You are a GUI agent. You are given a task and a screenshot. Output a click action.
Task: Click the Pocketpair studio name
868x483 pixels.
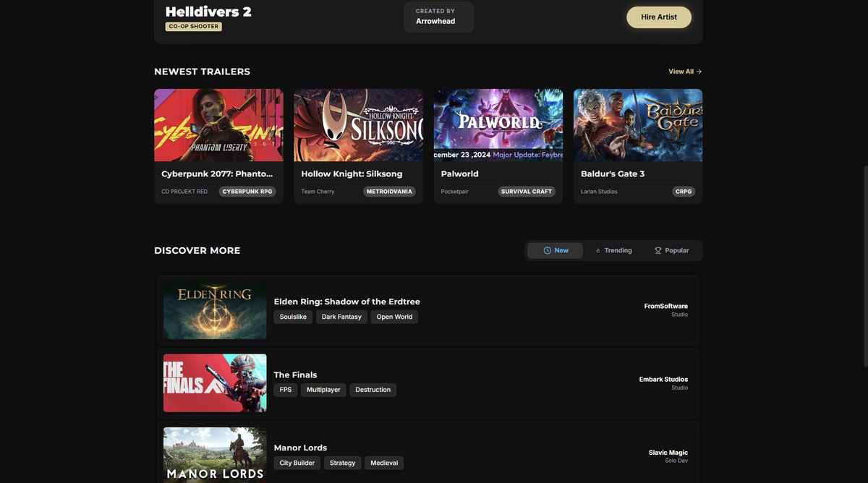tap(455, 192)
